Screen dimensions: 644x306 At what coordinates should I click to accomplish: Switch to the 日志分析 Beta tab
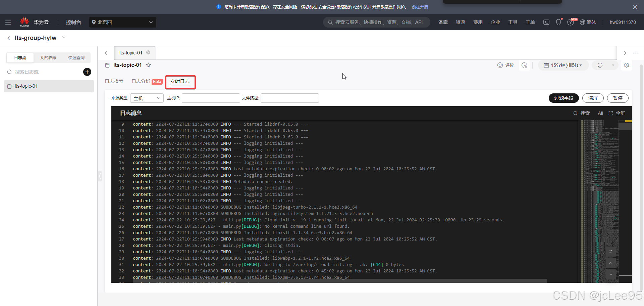[x=147, y=81]
